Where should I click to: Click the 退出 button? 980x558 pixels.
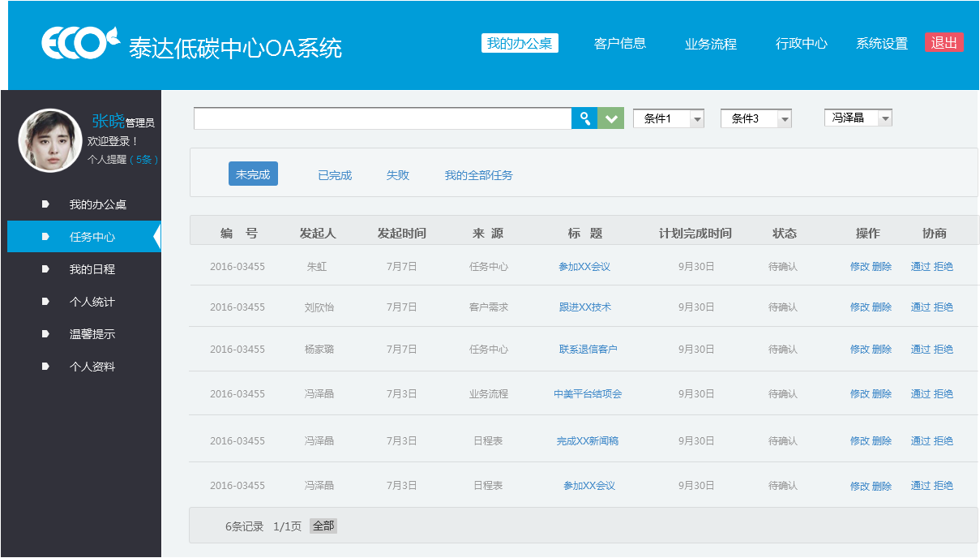tap(943, 42)
